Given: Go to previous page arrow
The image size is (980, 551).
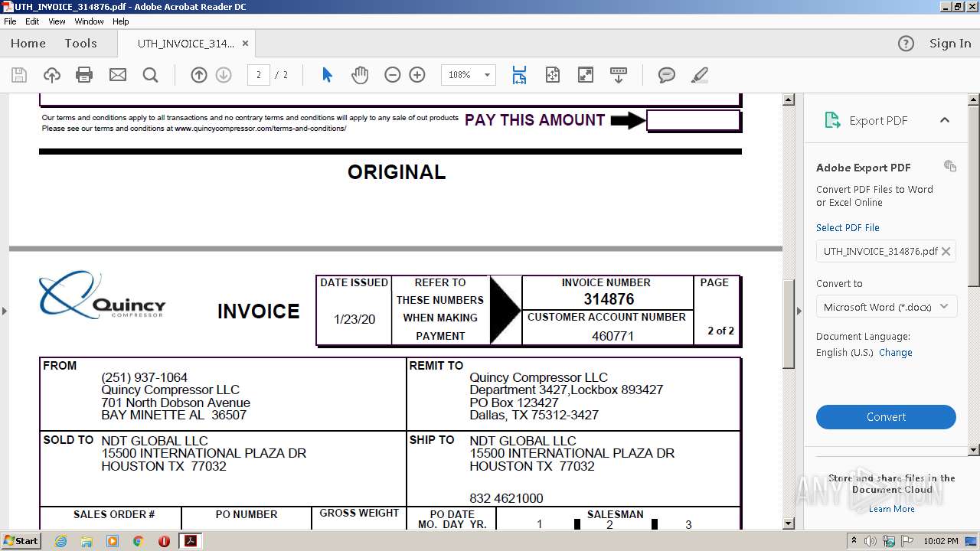Looking at the screenshot, I should 199,75.
